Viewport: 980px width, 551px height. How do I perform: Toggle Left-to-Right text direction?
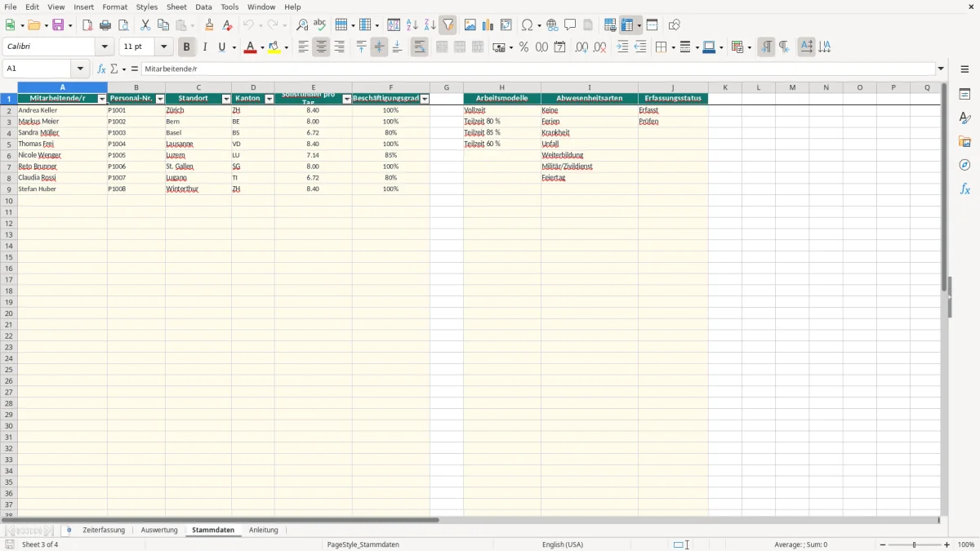(x=766, y=47)
